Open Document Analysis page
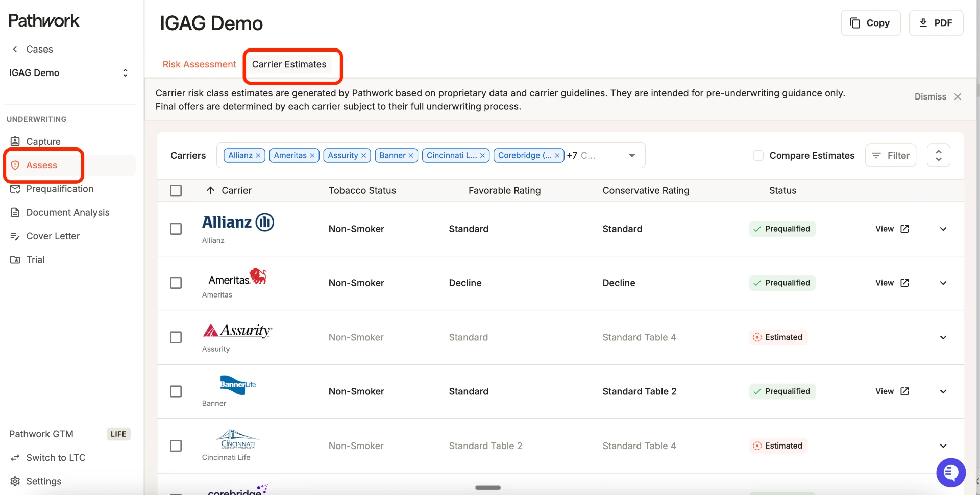 (67, 212)
